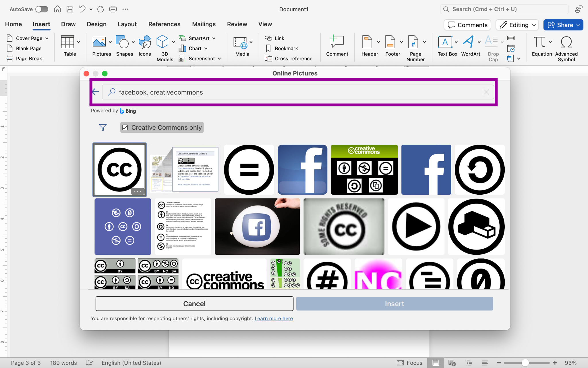Open the Comments pane button
588x368 pixels.
tap(467, 25)
